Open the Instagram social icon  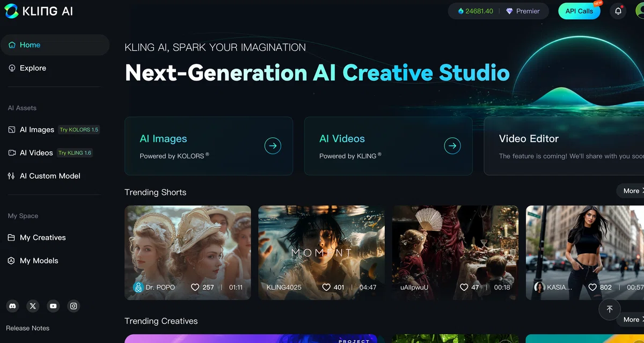point(74,306)
